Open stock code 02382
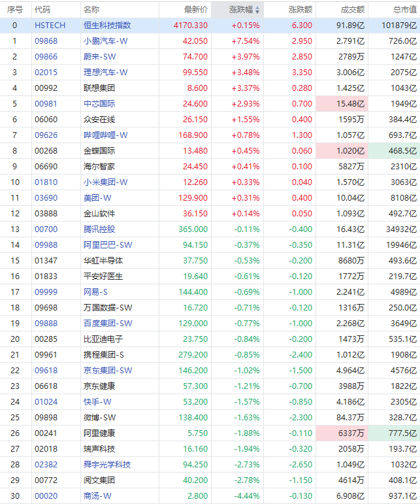Image resolution: width=420 pixels, height=504 pixels. coord(46,465)
